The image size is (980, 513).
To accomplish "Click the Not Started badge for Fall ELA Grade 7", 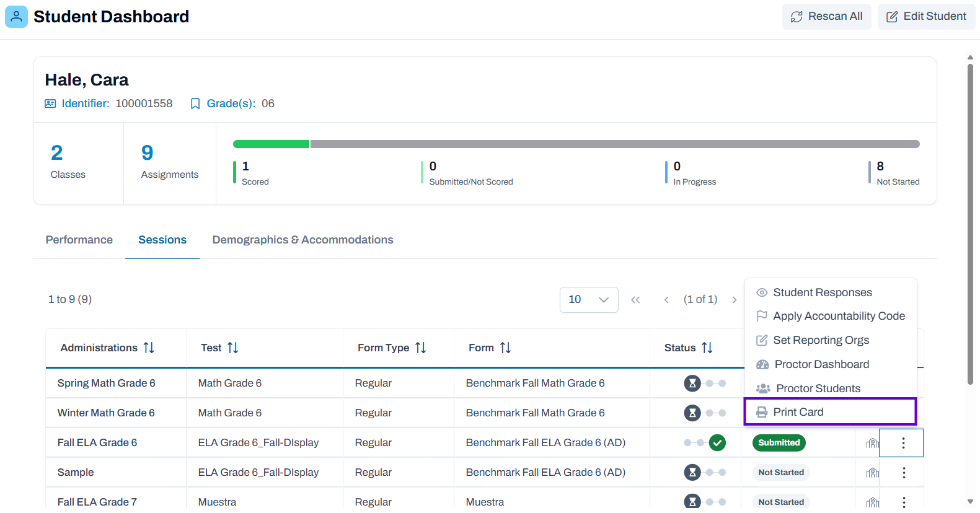I will pos(781,502).
